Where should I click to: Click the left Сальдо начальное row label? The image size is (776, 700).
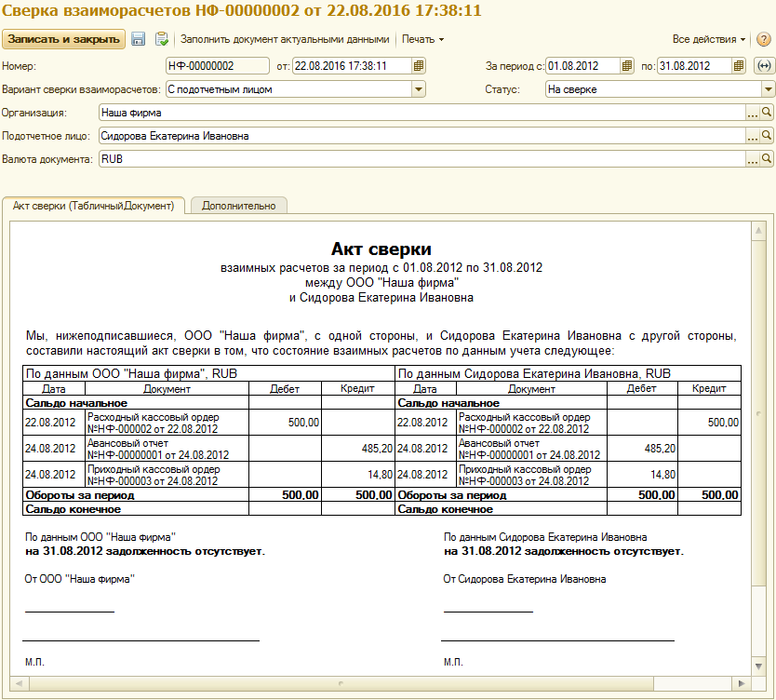pyautogui.click(x=76, y=403)
